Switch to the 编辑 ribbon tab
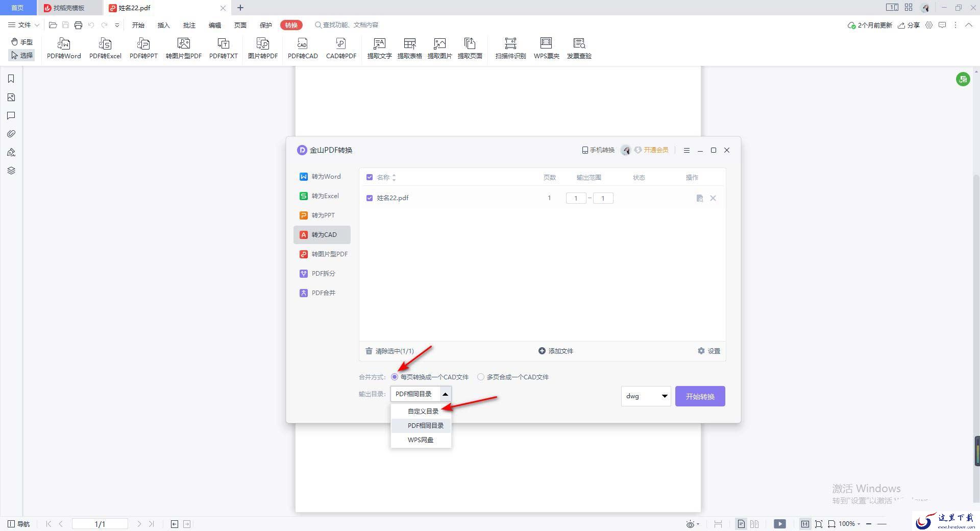 point(214,25)
